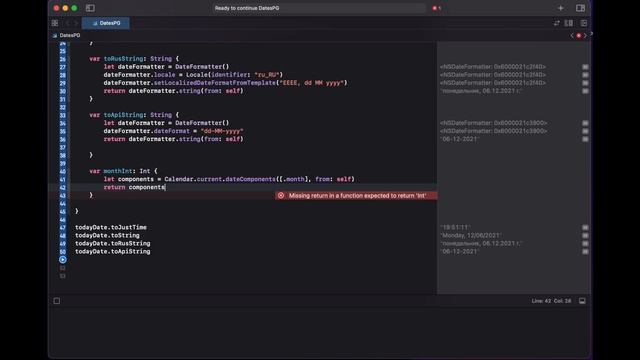Go back with the left navigation arrow
The height and width of the screenshot is (360, 640).
[68, 23]
